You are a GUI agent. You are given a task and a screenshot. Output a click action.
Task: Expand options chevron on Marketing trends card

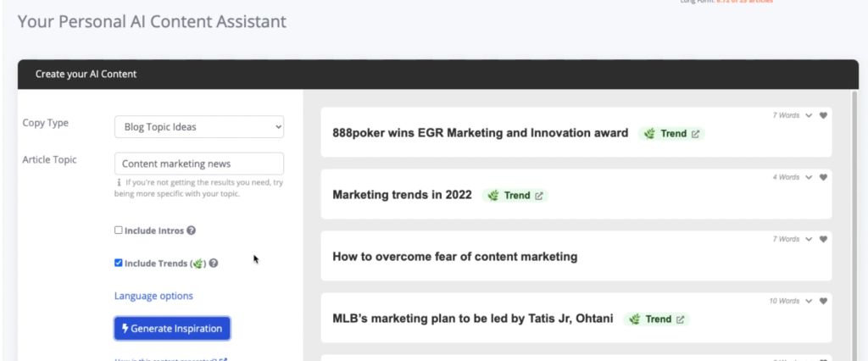[x=809, y=178]
